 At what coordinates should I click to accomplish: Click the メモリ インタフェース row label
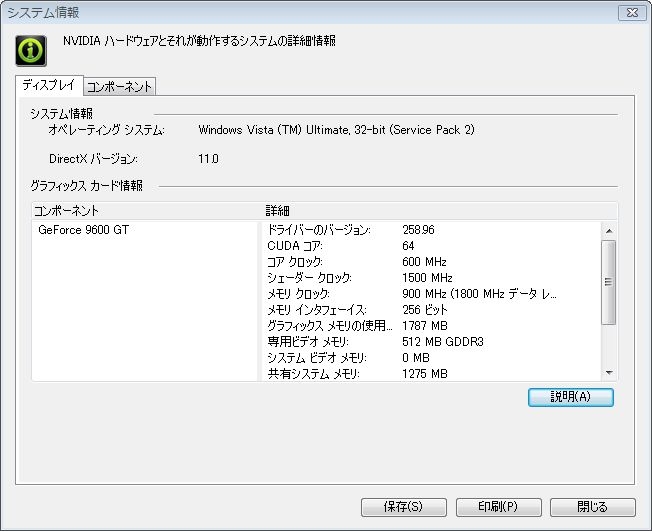pos(317,310)
